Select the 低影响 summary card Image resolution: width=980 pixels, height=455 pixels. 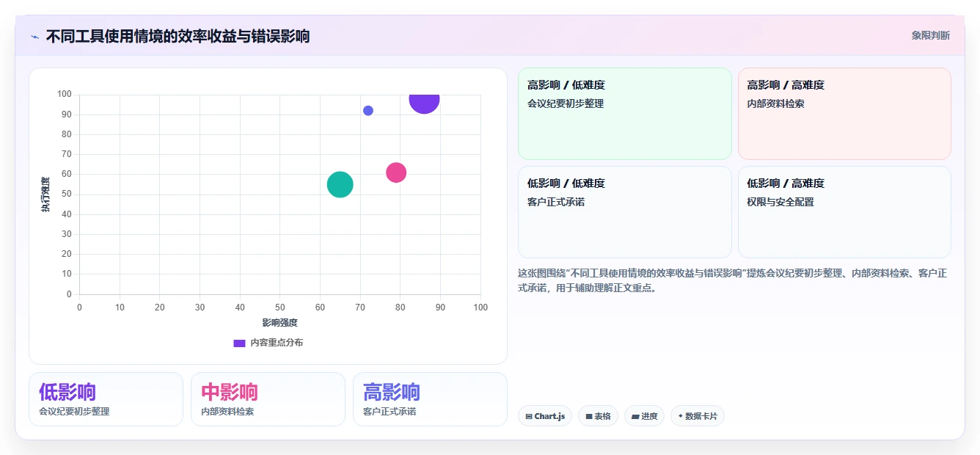tap(106, 399)
